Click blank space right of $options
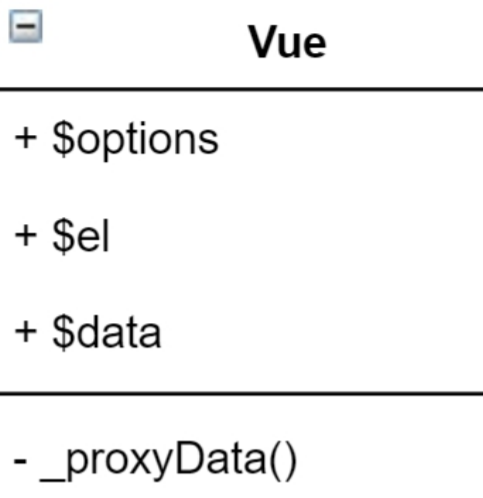Image resolution: width=483 pixels, height=498 pixels. [351, 139]
